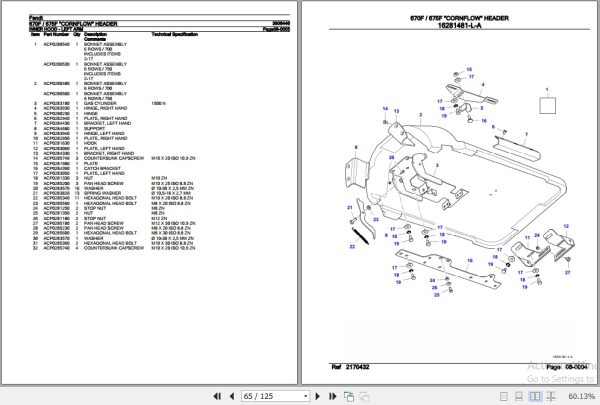
Task: Click callout number 10 on lower plate
Action: [x=470, y=260]
